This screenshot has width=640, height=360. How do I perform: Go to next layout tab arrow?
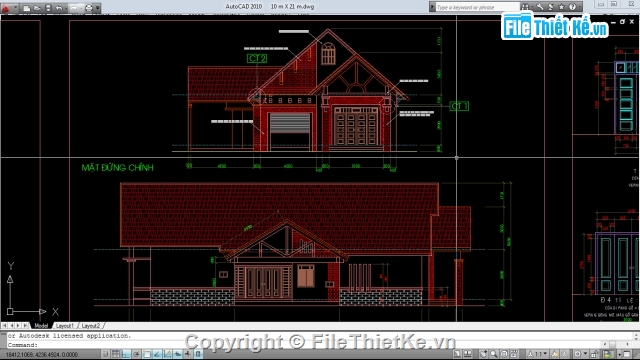(x=18, y=326)
